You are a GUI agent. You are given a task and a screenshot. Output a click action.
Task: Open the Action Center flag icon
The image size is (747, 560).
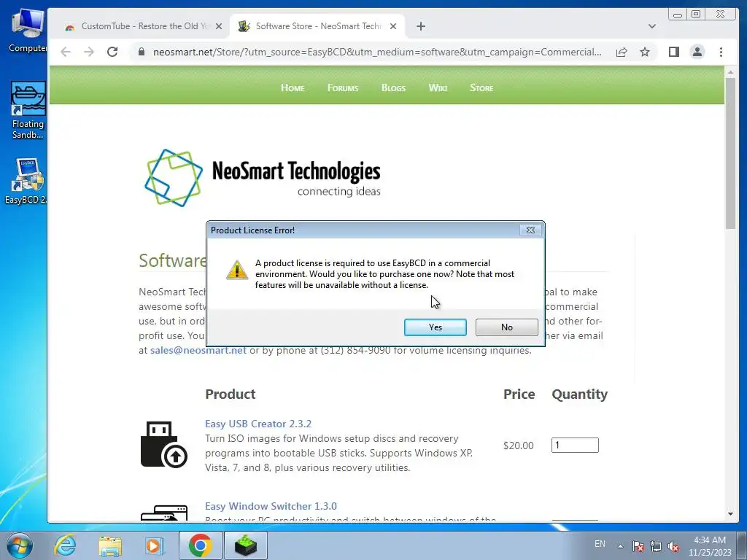tap(638, 546)
